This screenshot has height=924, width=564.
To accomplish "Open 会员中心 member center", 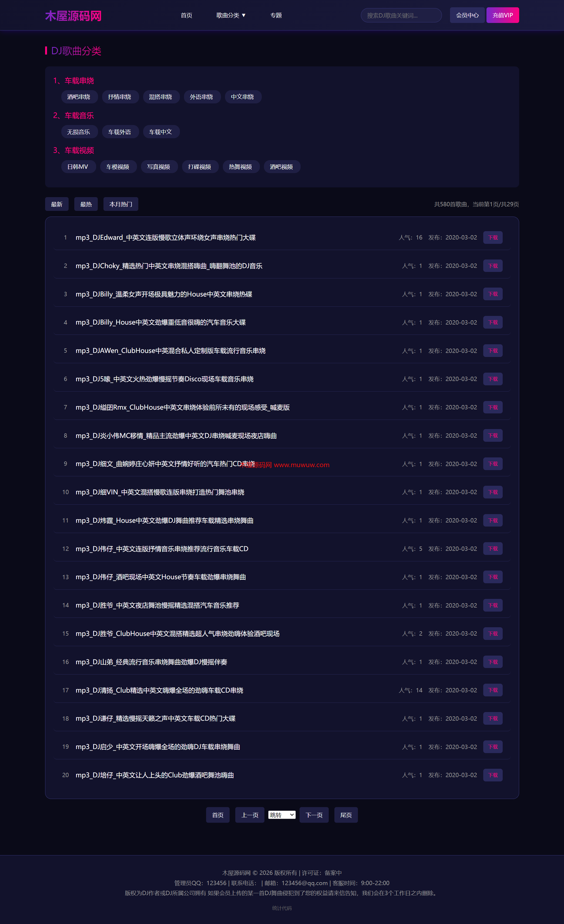I will tap(467, 15).
